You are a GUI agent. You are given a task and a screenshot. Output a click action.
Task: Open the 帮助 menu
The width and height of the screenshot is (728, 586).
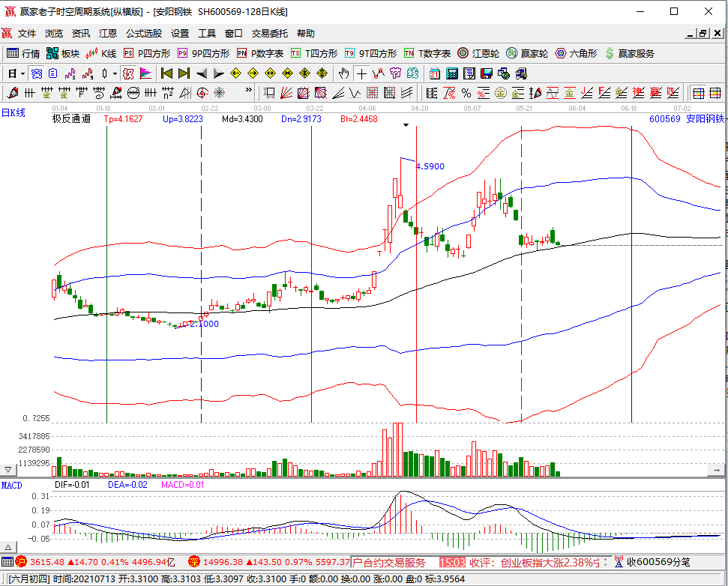pyautogui.click(x=306, y=34)
